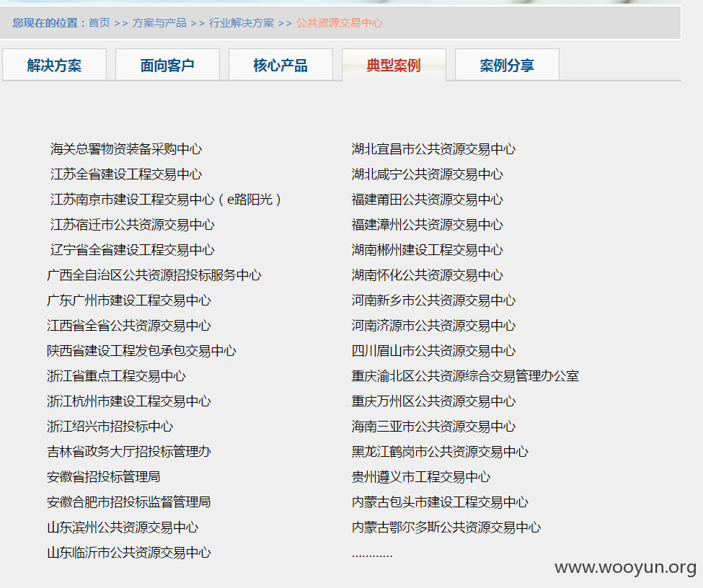Image resolution: width=703 pixels, height=588 pixels.
Task: Click 四川眉山市公共资源交易中心
Action: click(x=433, y=350)
